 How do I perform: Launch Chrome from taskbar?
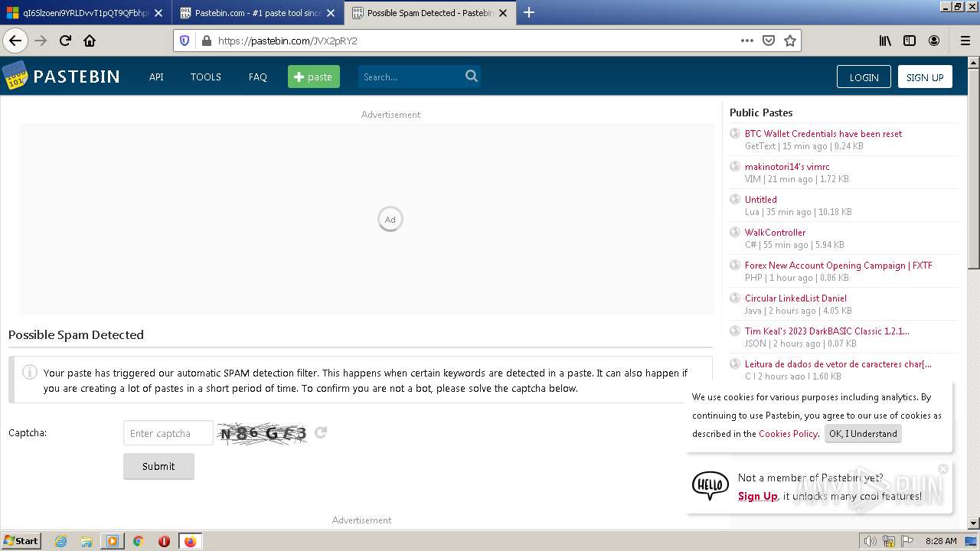pyautogui.click(x=139, y=541)
